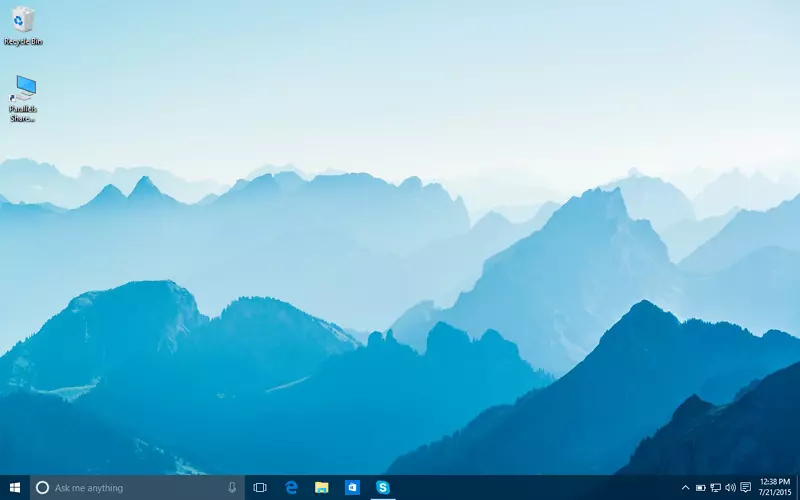This screenshot has height=500, width=800.
Task: Click the Recycle Bin text label
Action: [x=23, y=42]
